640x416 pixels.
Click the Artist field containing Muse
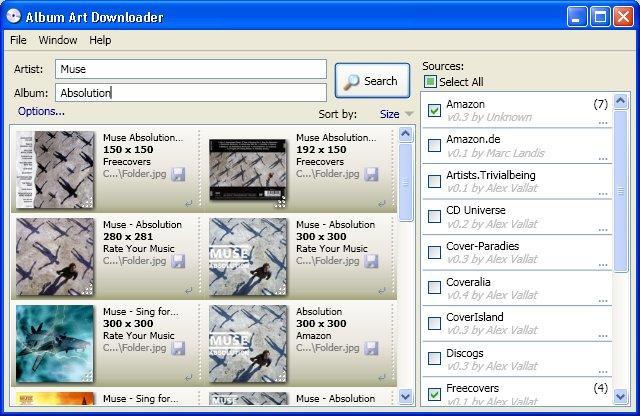190,69
